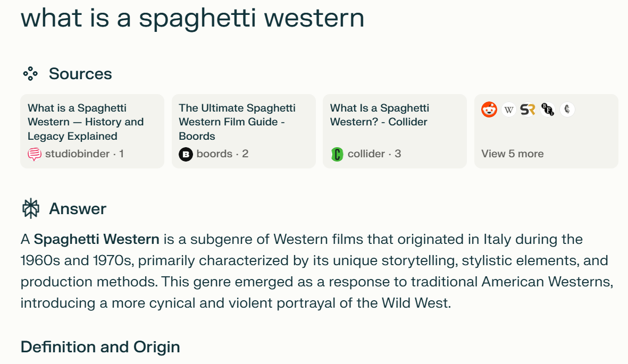Click the Sources section icon
The height and width of the screenshot is (364, 628).
[30, 74]
